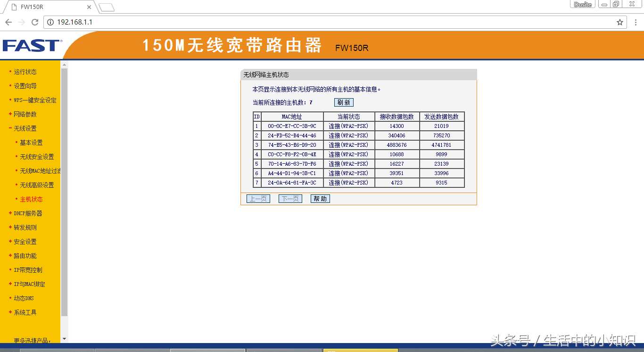644x352 pixels.
Task: Click MAC address C0-CC-F8-F2-0B-4E
Action: point(292,154)
